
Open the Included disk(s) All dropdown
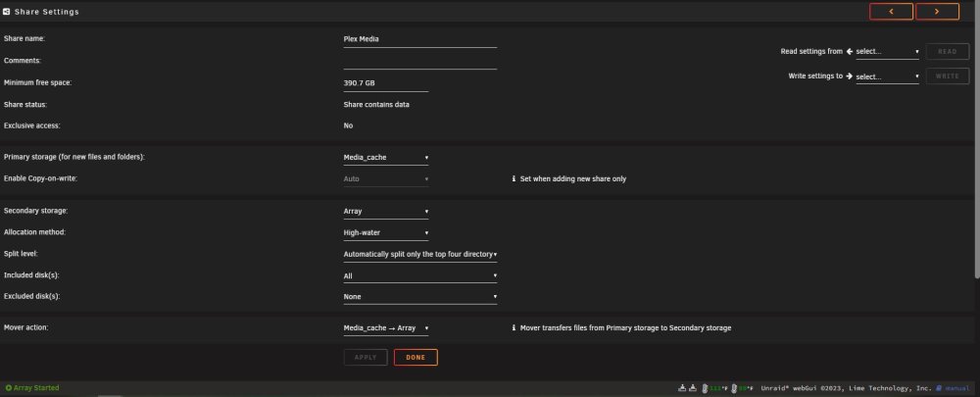click(420, 275)
